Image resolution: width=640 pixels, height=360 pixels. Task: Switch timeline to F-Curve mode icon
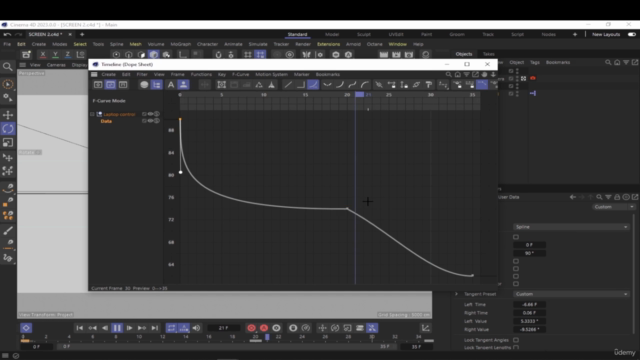click(111, 84)
